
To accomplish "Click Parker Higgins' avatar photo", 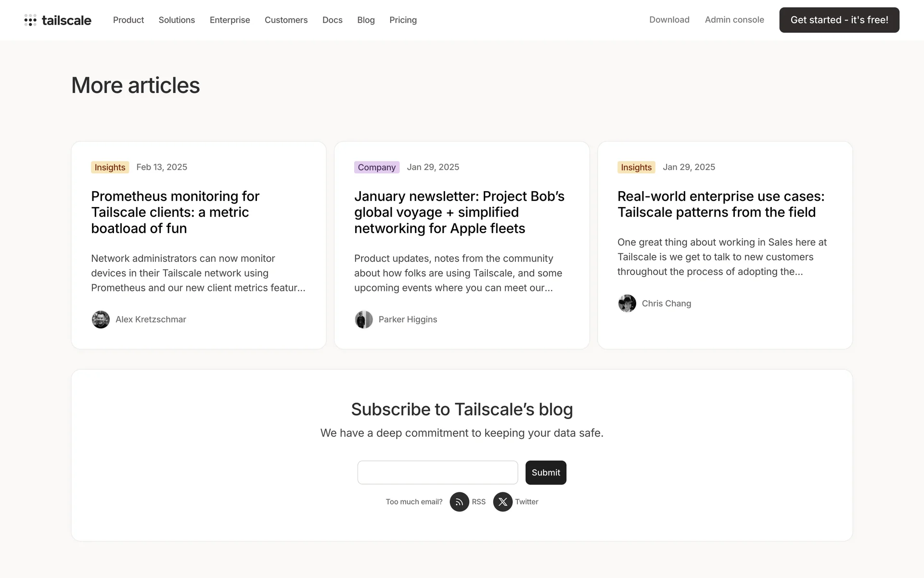I will click(364, 319).
